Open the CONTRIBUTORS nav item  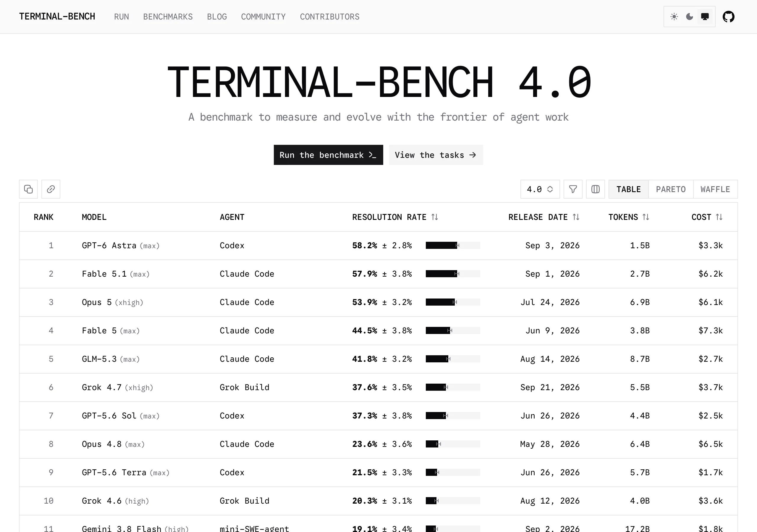click(330, 17)
